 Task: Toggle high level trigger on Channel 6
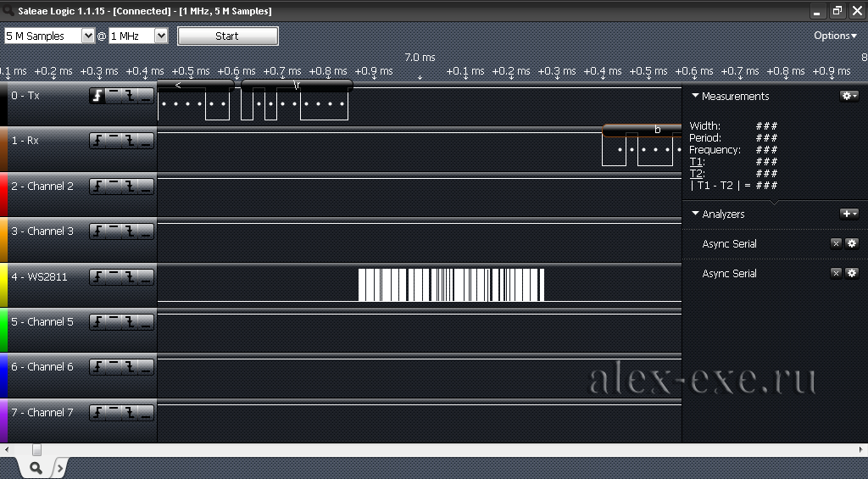[x=114, y=367]
